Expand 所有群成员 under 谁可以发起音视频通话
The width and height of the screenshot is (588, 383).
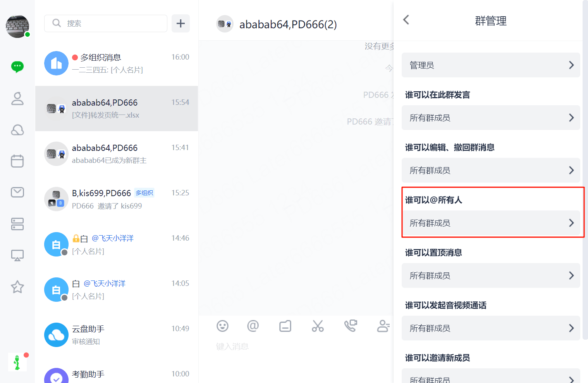[x=491, y=328]
